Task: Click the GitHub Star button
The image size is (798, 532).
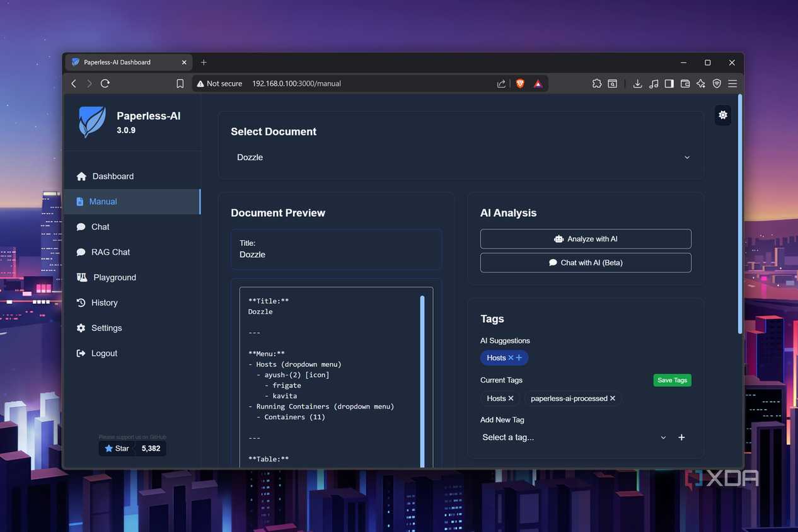Action: 117,449
